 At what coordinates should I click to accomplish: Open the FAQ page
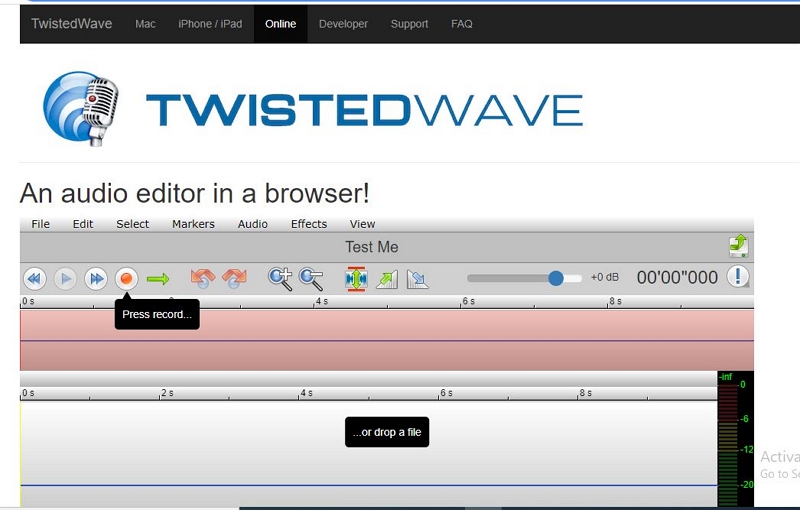[462, 24]
